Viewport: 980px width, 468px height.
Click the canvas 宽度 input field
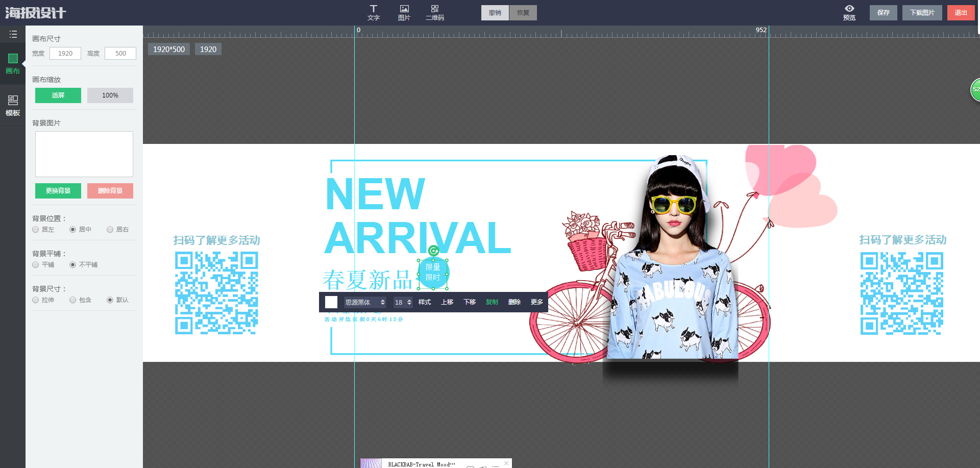(x=65, y=54)
